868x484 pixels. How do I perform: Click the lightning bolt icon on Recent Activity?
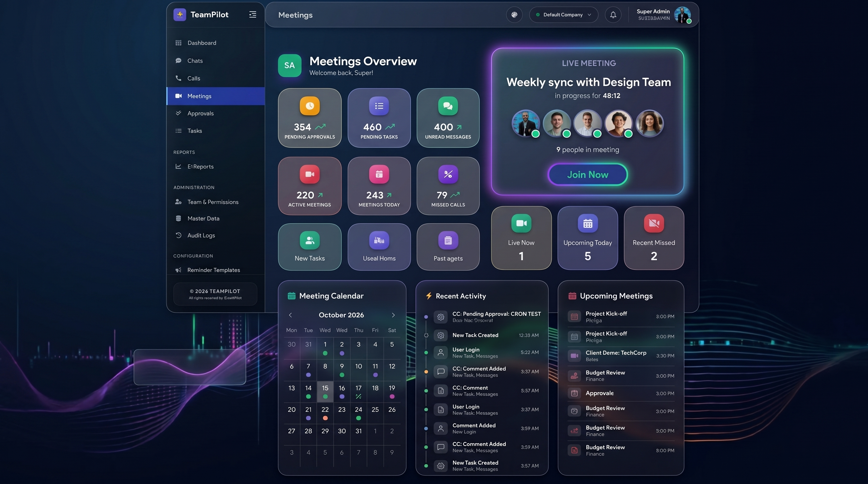[429, 296]
